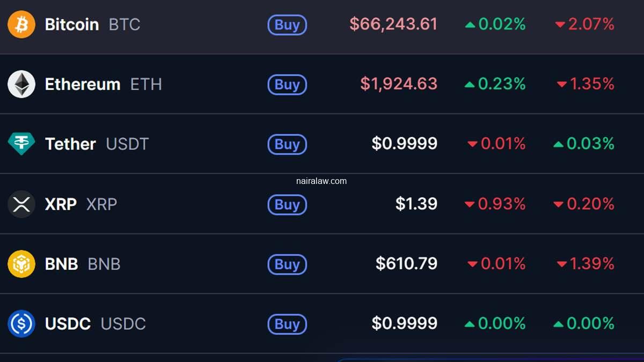This screenshot has width=644, height=362.
Task: Click the Bitcoin coin logo
Action: (21, 25)
